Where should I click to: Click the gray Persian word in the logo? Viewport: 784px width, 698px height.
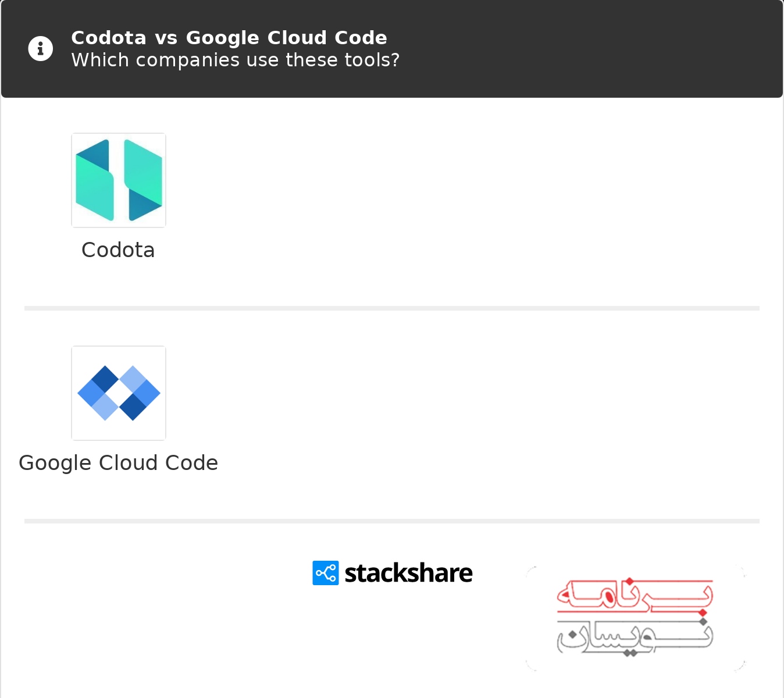point(635,637)
